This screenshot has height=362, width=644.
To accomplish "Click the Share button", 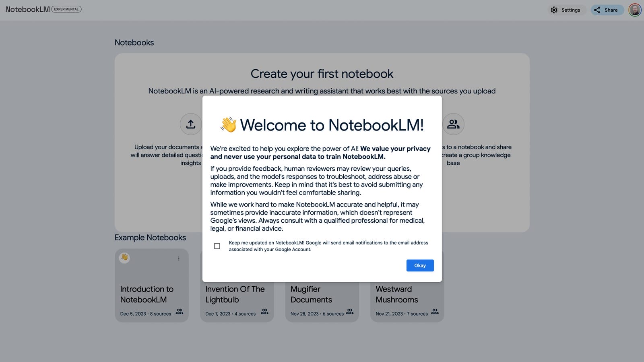I will coord(607,10).
